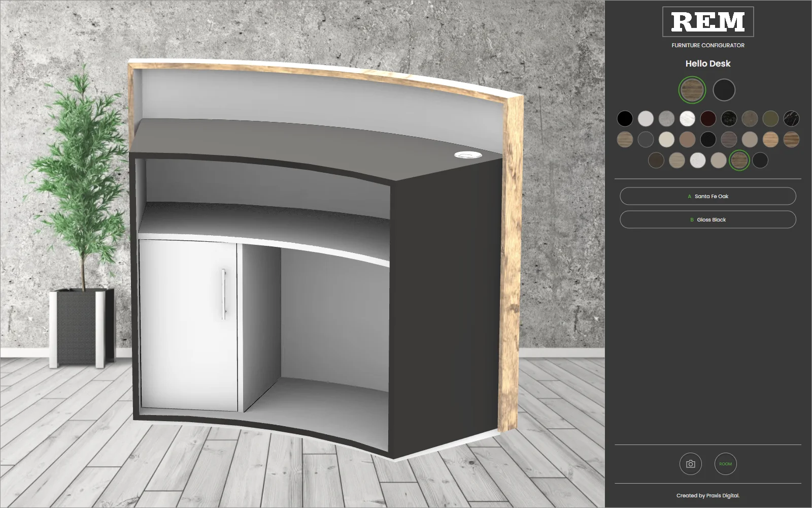Pick the cream ivory swatch

point(666,139)
